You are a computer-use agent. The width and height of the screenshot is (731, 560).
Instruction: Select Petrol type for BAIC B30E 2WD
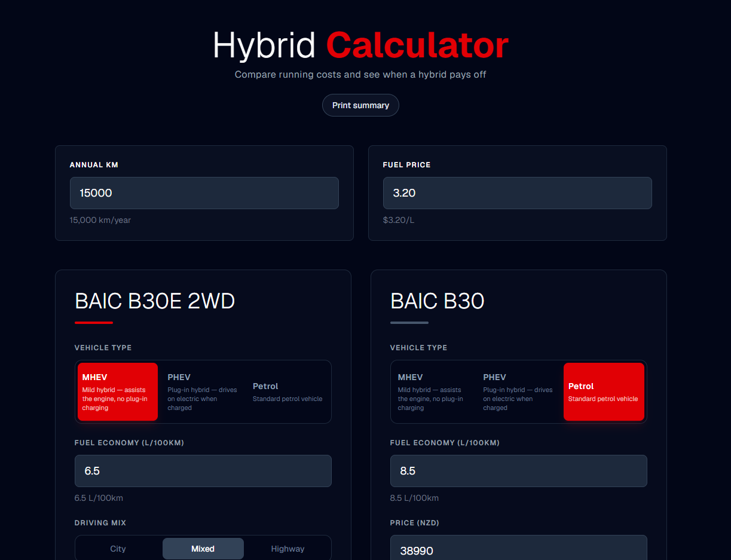(x=288, y=391)
